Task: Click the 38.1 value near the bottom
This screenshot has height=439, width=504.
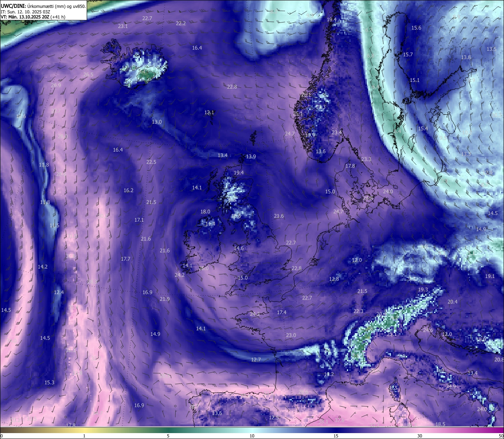Action: coord(323,421)
